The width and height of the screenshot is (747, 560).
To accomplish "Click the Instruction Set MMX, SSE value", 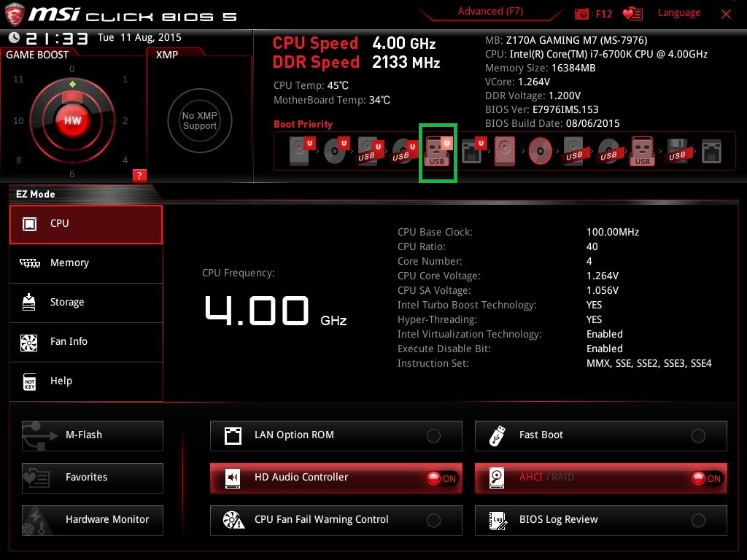I will (x=649, y=363).
